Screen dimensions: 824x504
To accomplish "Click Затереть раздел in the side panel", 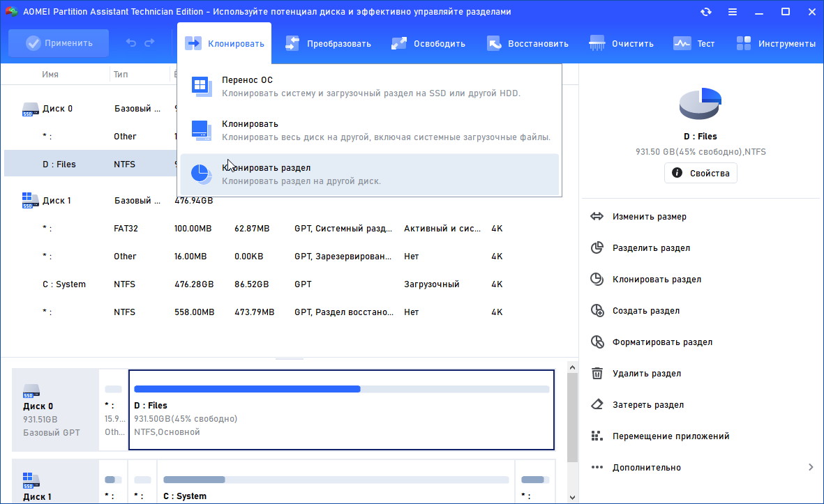I will tap(648, 405).
